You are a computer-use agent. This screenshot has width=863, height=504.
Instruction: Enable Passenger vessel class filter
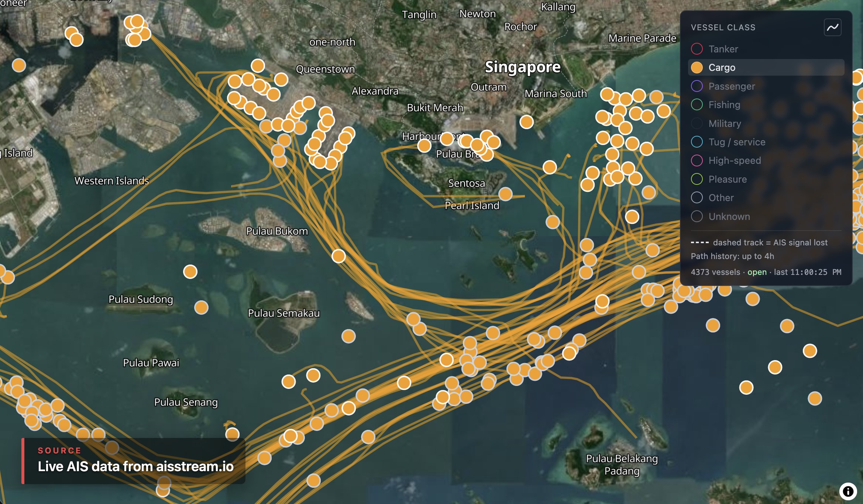click(766, 86)
